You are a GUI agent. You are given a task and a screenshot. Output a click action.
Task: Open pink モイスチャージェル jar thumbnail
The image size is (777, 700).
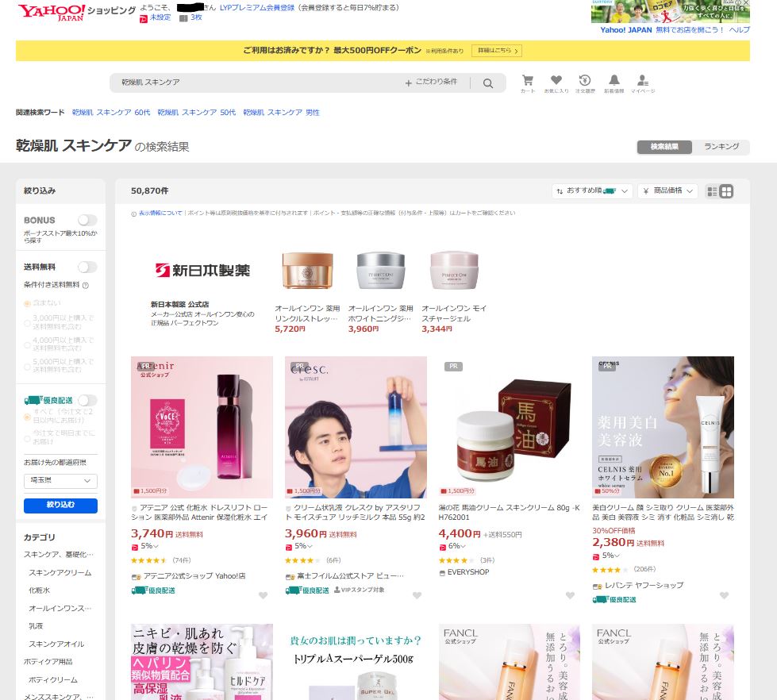click(454, 271)
